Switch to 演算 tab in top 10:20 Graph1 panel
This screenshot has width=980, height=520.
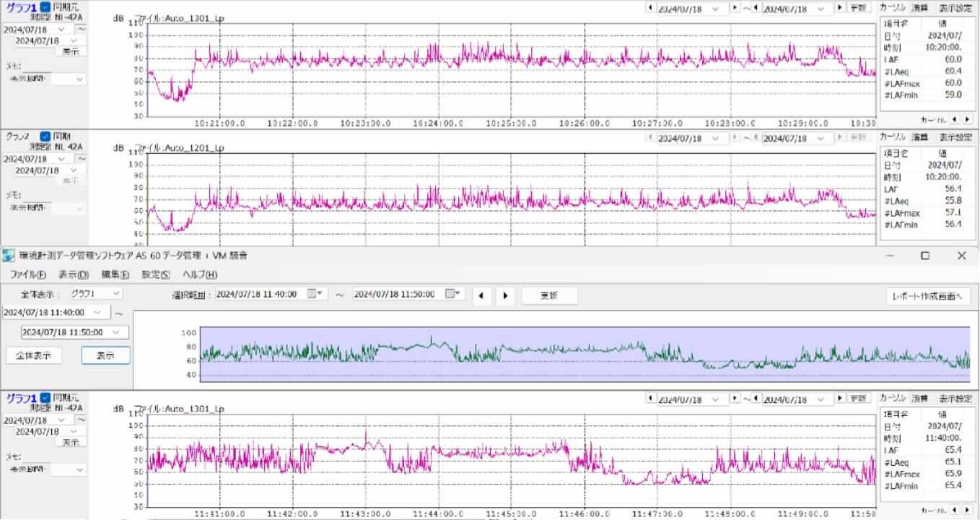[919, 7]
